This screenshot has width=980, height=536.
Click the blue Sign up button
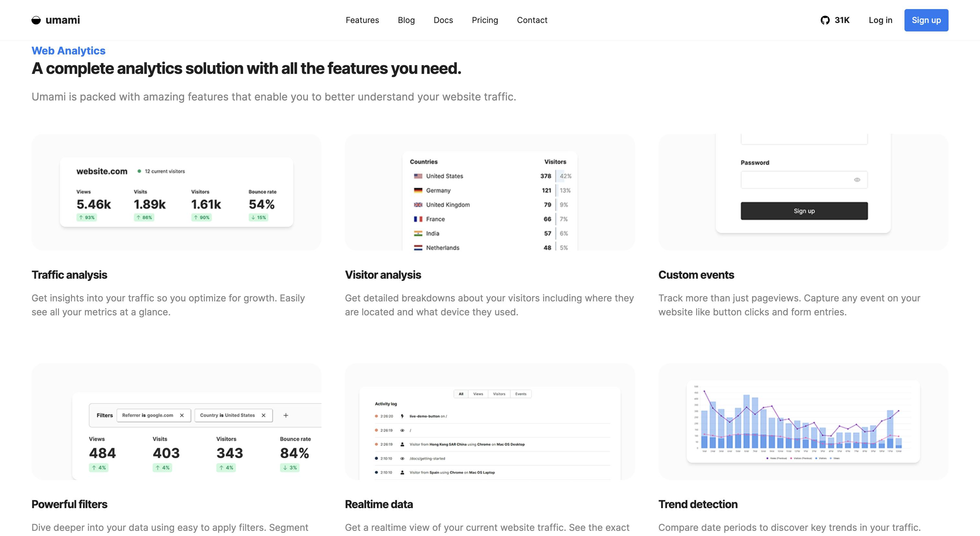[926, 20]
